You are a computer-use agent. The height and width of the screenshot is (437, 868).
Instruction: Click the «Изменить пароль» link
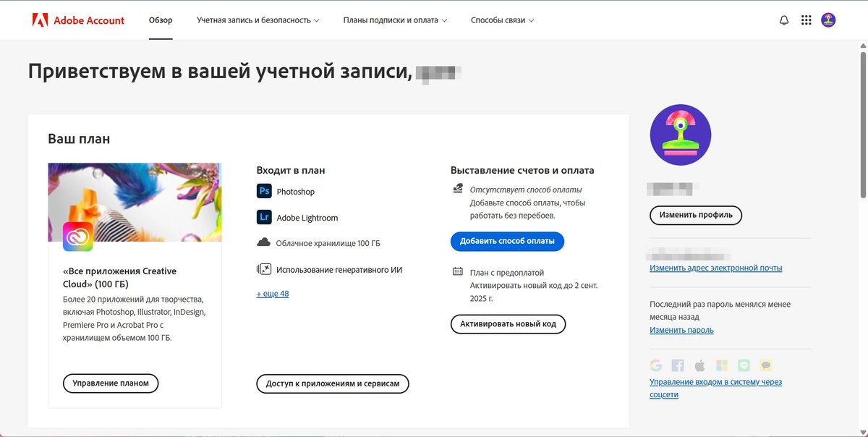(x=681, y=329)
